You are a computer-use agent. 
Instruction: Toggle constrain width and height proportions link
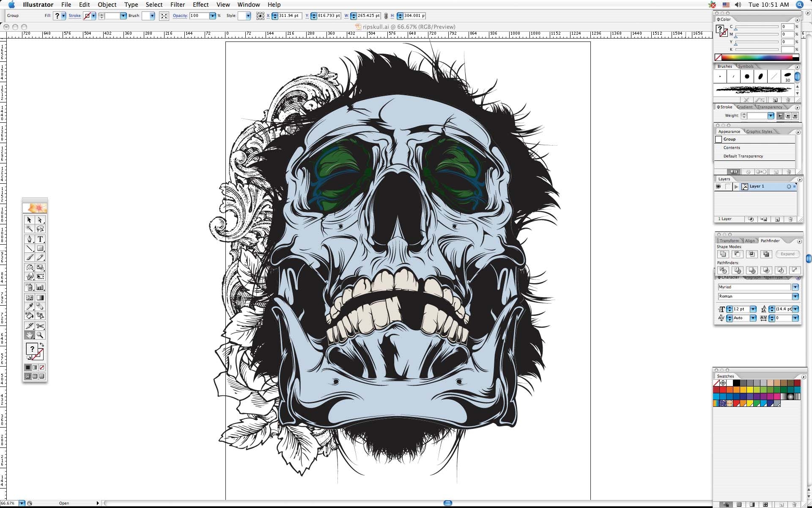tap(386, 16)
